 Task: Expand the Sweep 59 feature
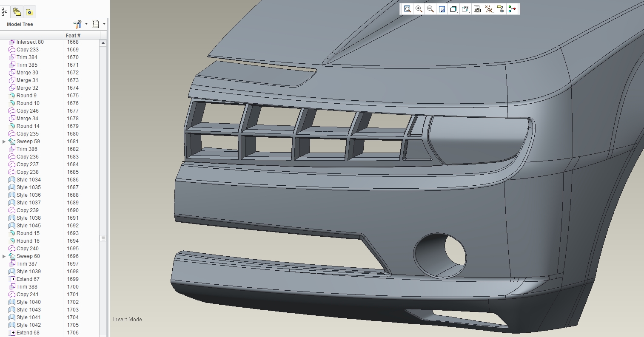tap(4, 142)
